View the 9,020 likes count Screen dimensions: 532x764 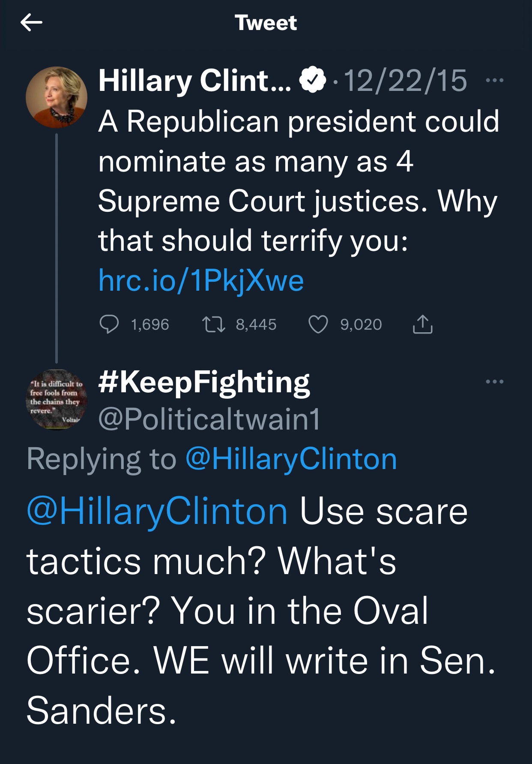pyautogui.click(x=361, y=325)
